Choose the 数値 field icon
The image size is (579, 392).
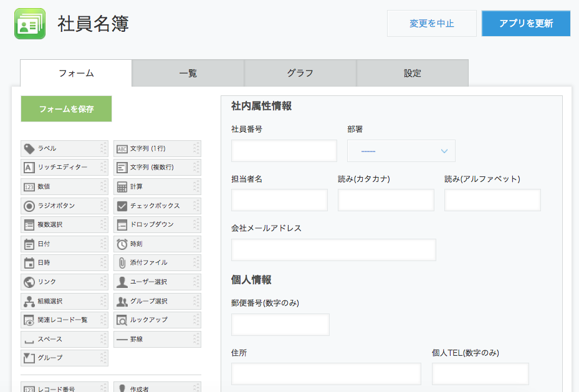tap(29, 187)
